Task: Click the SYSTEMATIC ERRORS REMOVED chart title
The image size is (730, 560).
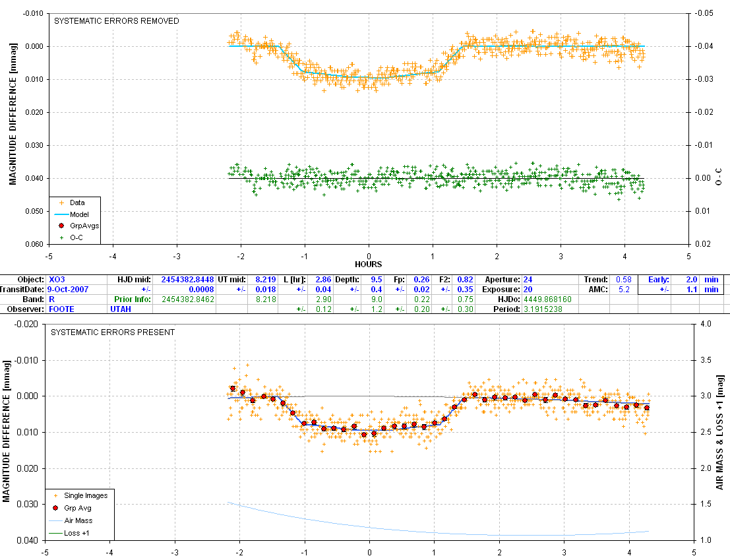Action: [x=116, y=21]
